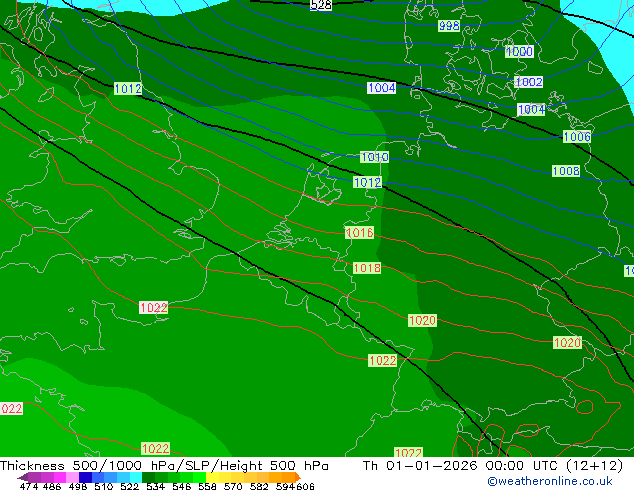Viewport: 634px width, 490px height.
Task: Click the 1000 hPa isobar label
Action: 520,51
